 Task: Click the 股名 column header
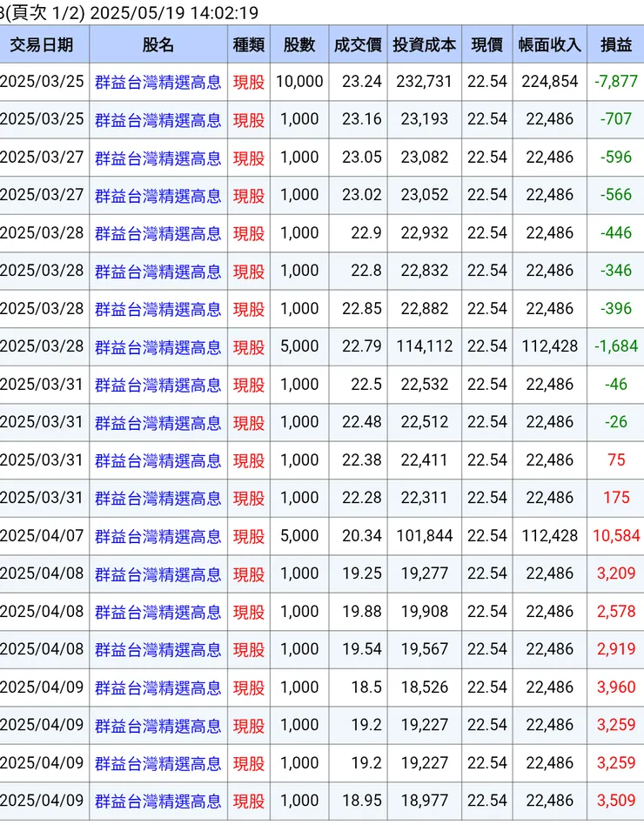[158, 44]
